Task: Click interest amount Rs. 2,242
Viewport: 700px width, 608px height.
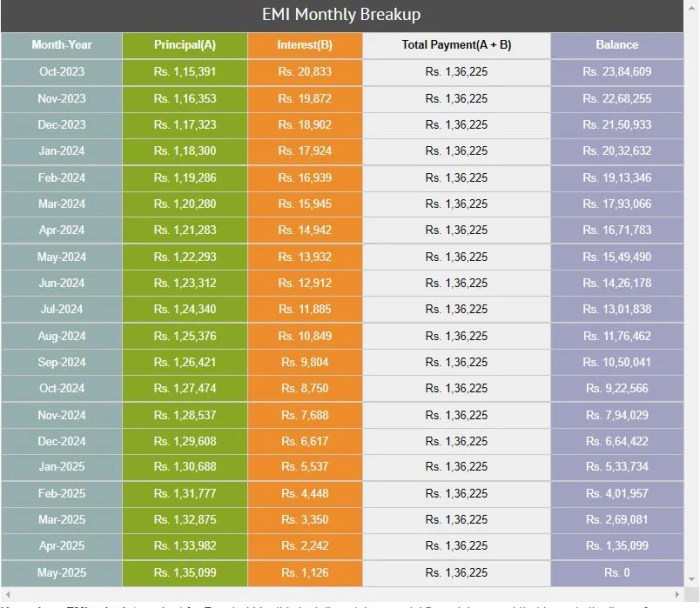Action: (305, 546)
